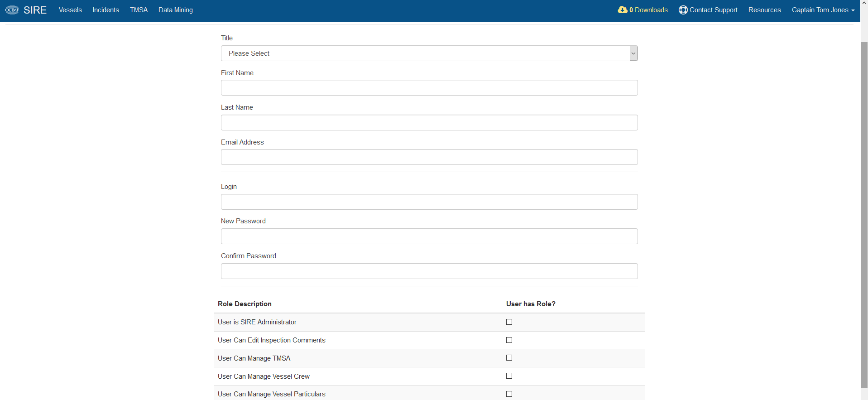Click the Confirm Password input field

[x=429, y=271]
